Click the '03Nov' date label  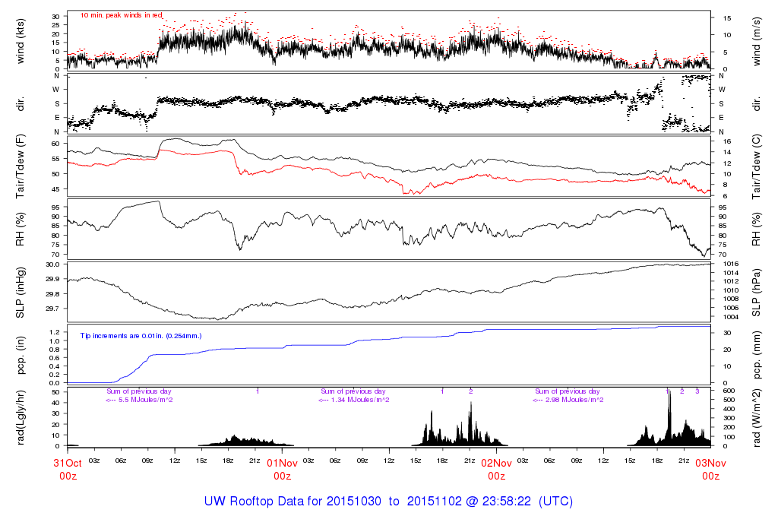(710, 464)
